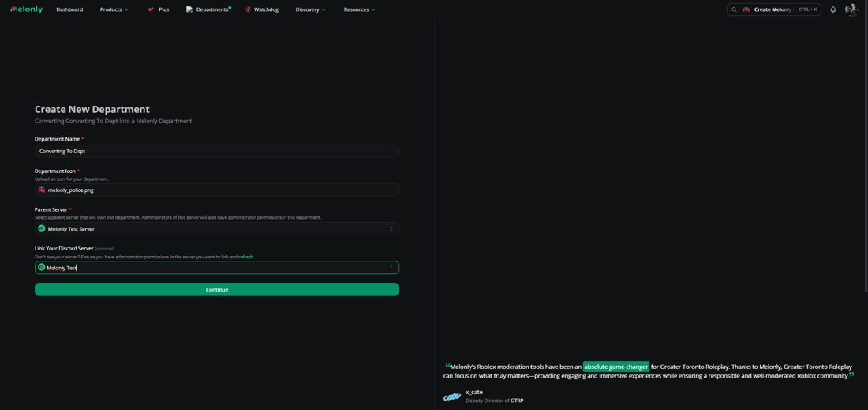Click the highlighted absolute game-changer text

pos(616,367)
